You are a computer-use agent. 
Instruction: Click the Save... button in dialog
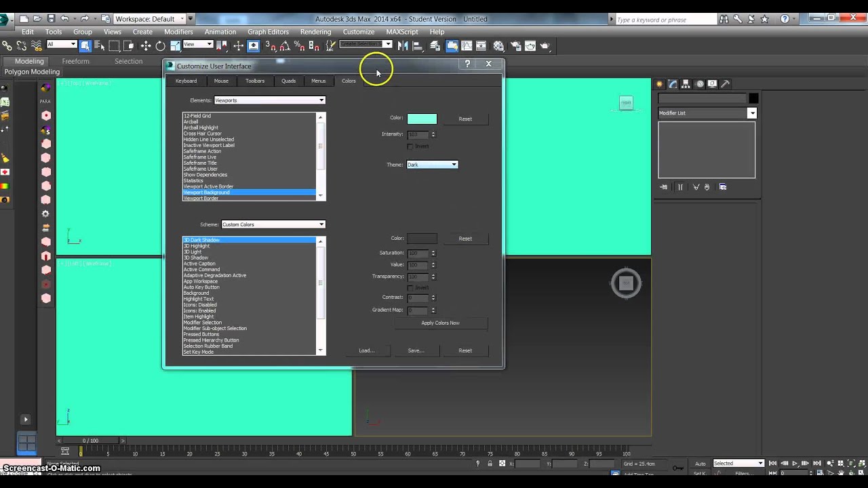416,350
